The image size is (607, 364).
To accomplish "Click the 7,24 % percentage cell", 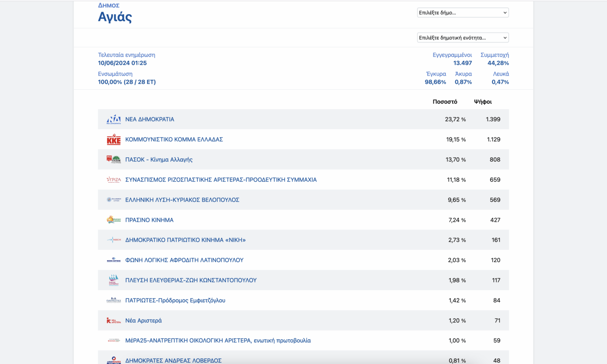I will pos(457,220).
